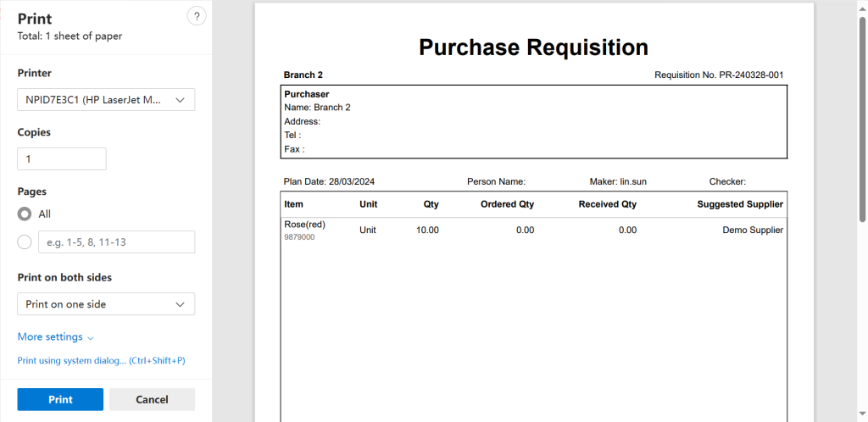Click the Purchaser heading in the box
This screenshot has width=868, height=422.
(307, 95)
